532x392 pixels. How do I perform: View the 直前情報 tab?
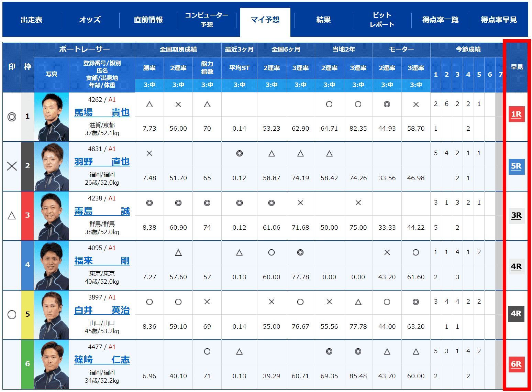(148, 20)
